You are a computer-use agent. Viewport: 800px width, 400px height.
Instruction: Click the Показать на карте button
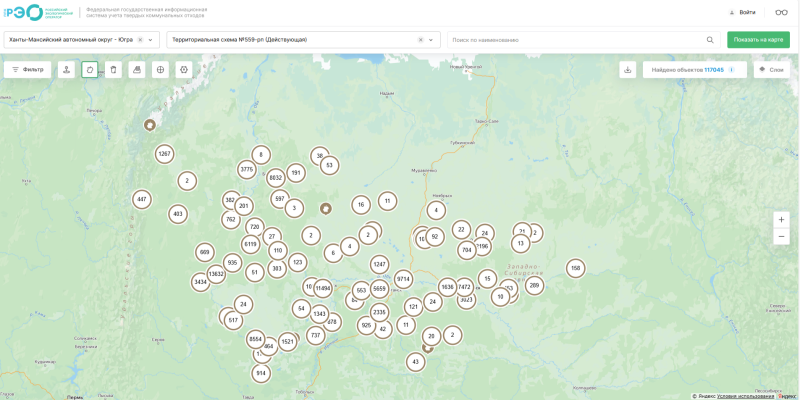click(x=758, y=40)
